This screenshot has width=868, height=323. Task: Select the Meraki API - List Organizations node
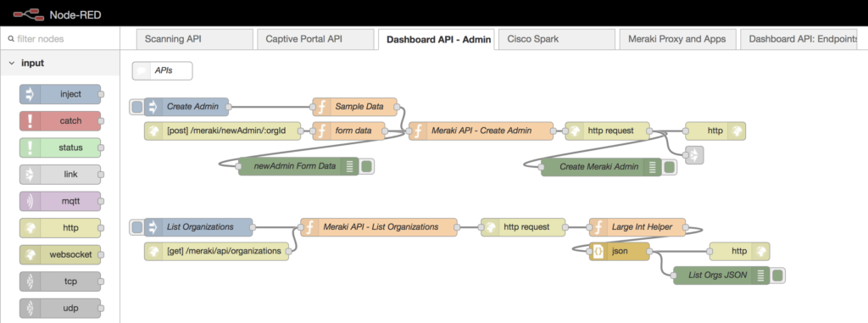(379, 227)
